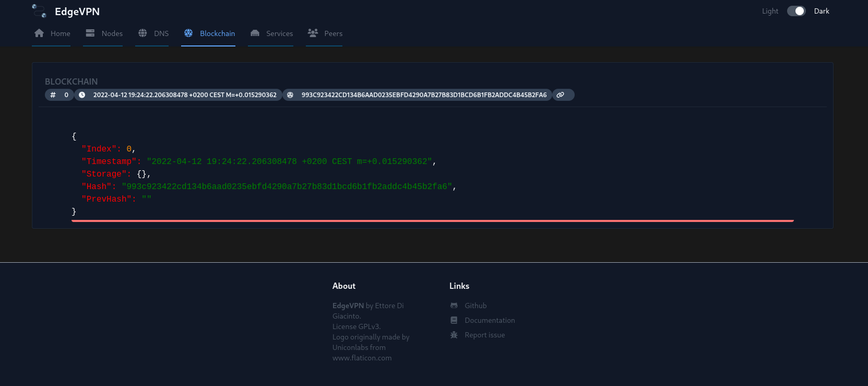Click the Github icon in footer
868x386 pixels.
coord(454,306)
